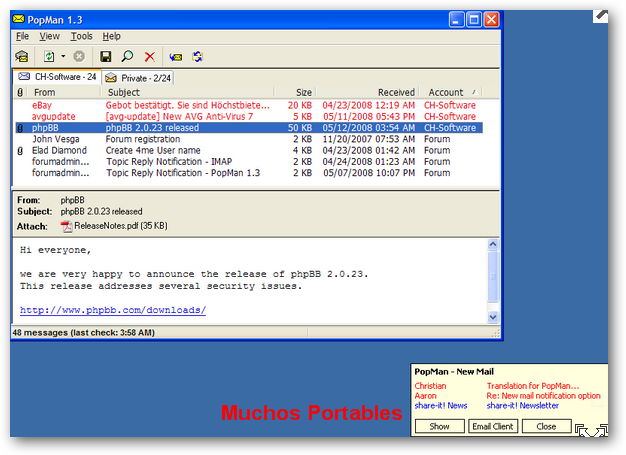The height and width of the screenshot is (455, 626).
Task: Sort messages by the Account column header
Action: coord(450,93)
